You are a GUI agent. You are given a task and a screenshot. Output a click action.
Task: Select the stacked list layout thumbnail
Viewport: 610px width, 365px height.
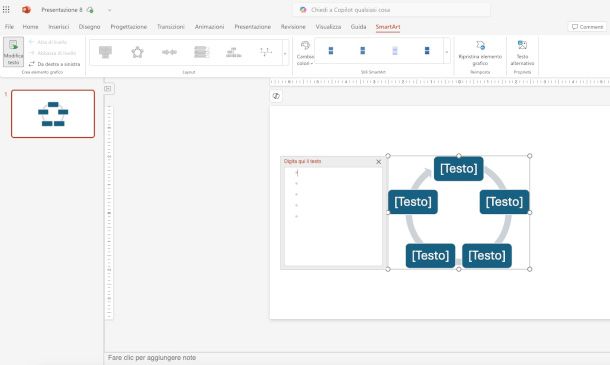tap(202, 52)
